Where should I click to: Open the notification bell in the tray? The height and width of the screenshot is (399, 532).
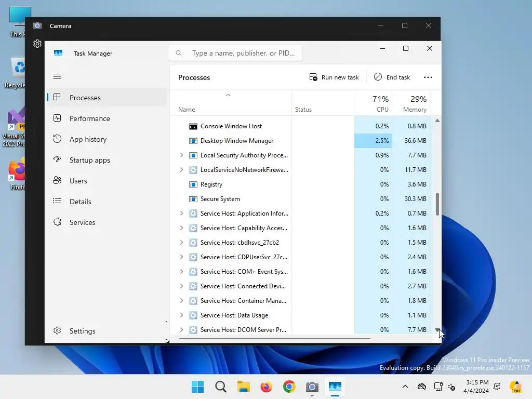pos(497,387)
